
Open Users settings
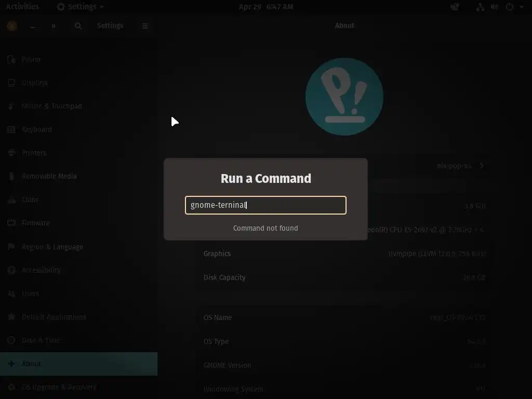tap(79, 294)
